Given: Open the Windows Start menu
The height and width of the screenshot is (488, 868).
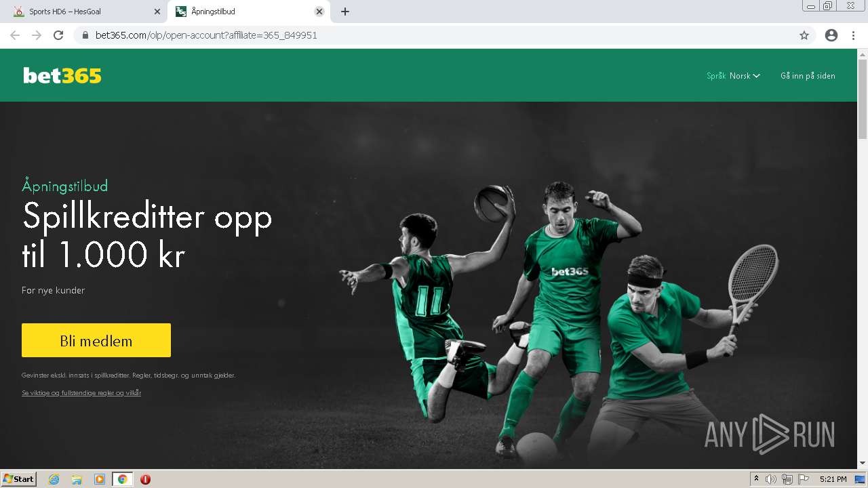Looking at the screenshot, I should (x=19, y=479).
